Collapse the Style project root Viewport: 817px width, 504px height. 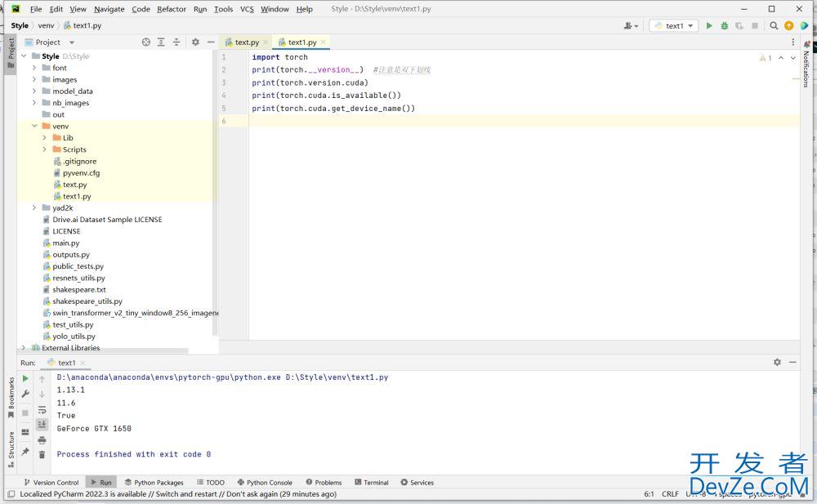coord(24,56)
